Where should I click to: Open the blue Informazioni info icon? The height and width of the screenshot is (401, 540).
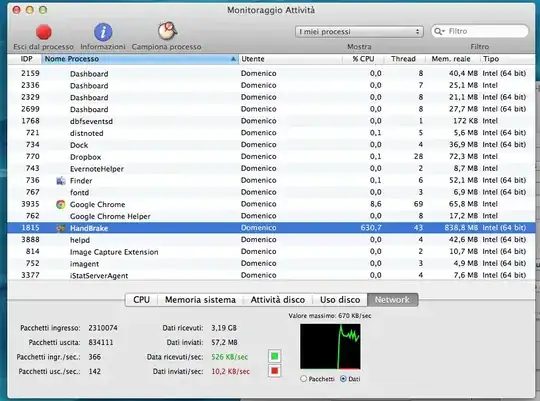103,32
